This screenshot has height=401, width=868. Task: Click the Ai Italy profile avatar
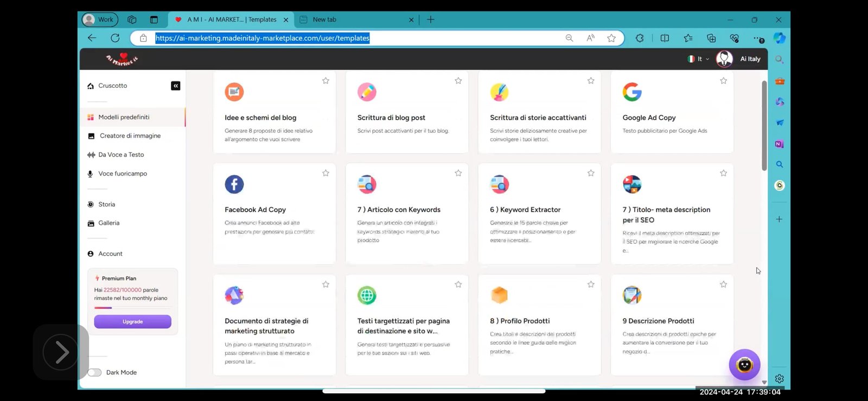tap(724, 59)
